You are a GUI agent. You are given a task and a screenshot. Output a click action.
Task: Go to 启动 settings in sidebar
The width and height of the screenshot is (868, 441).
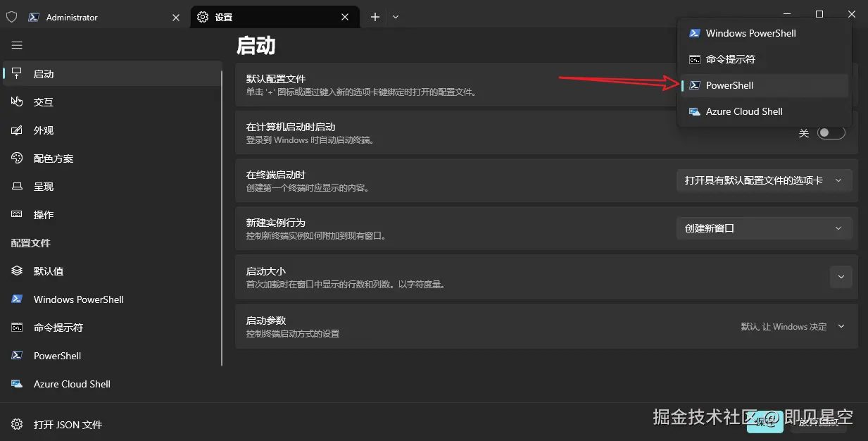click(113, 74)
